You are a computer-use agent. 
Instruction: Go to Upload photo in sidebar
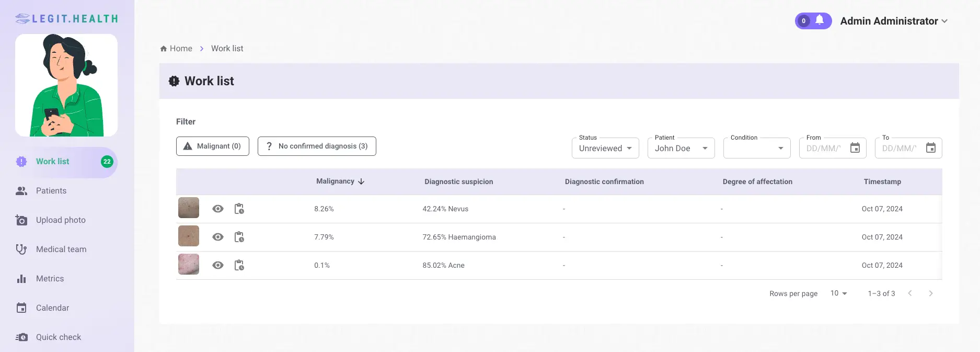click(x=61, y=220)
